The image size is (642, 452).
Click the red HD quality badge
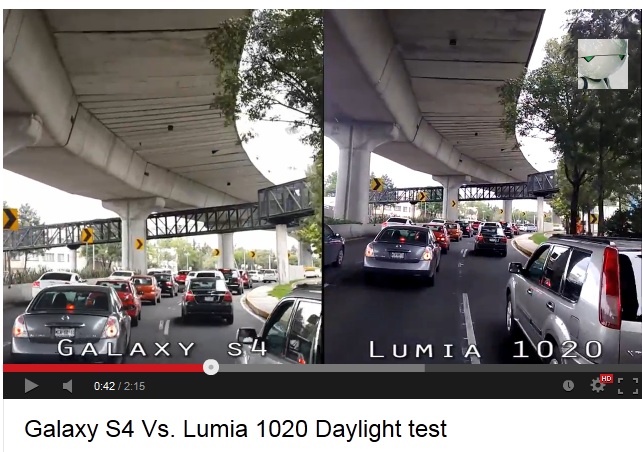[606, 379]
